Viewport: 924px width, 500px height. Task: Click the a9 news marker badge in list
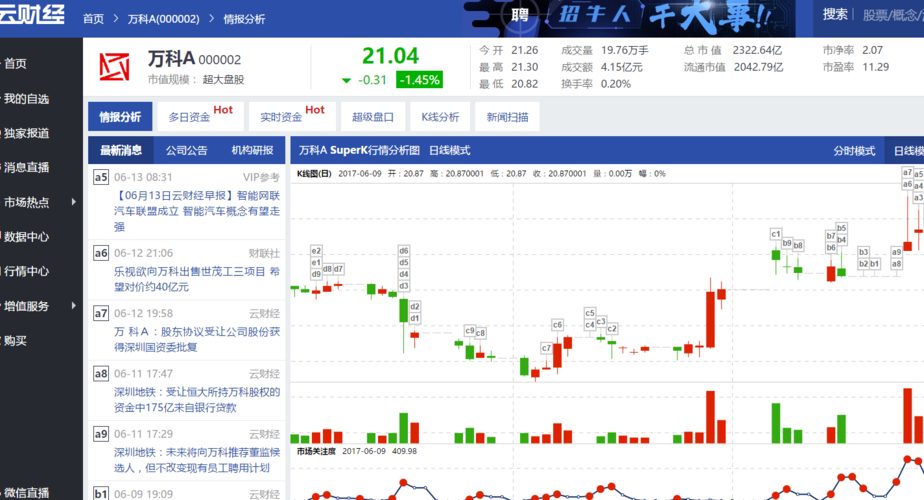click(101, 434)
